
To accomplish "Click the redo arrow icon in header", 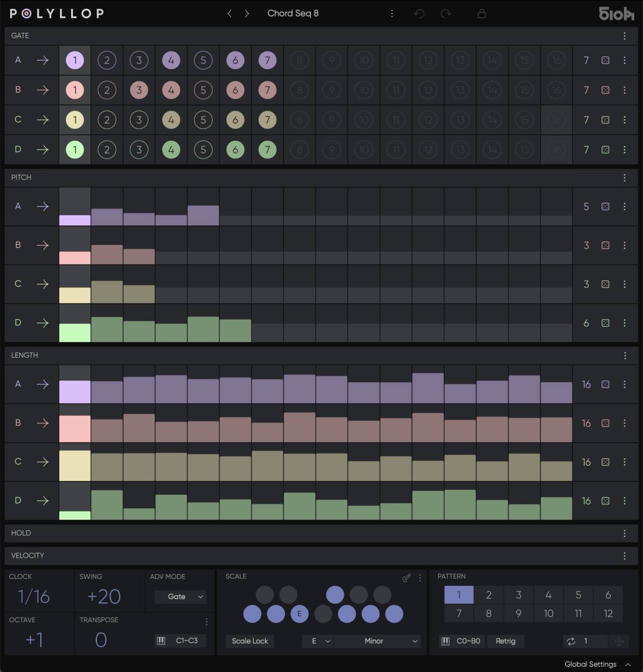I will pyautogui.click(x=446, y=13).
